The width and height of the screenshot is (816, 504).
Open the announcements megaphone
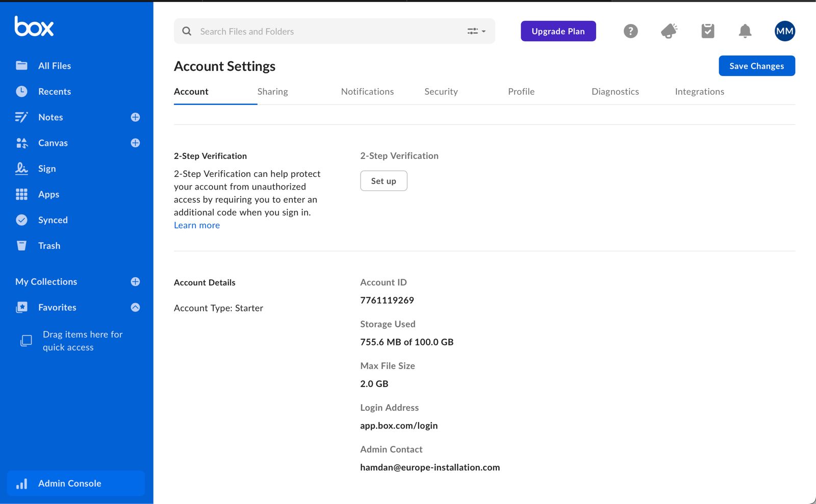(669, 31)
